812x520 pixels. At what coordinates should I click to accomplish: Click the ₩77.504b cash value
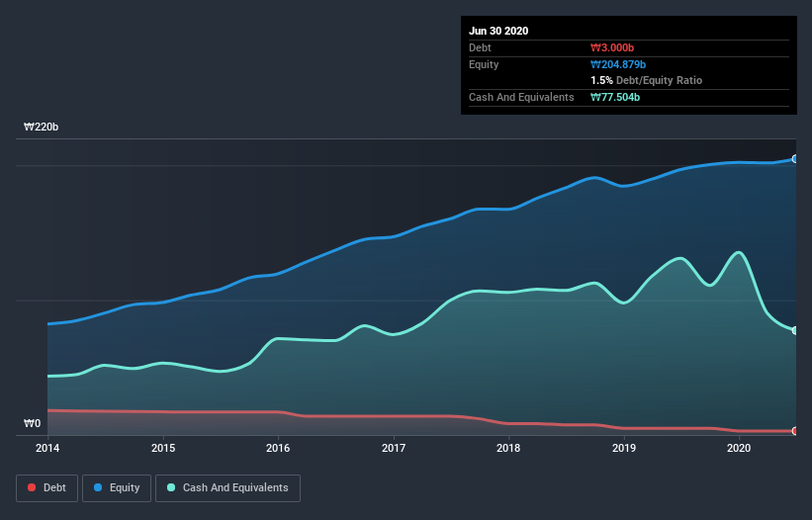615,97
